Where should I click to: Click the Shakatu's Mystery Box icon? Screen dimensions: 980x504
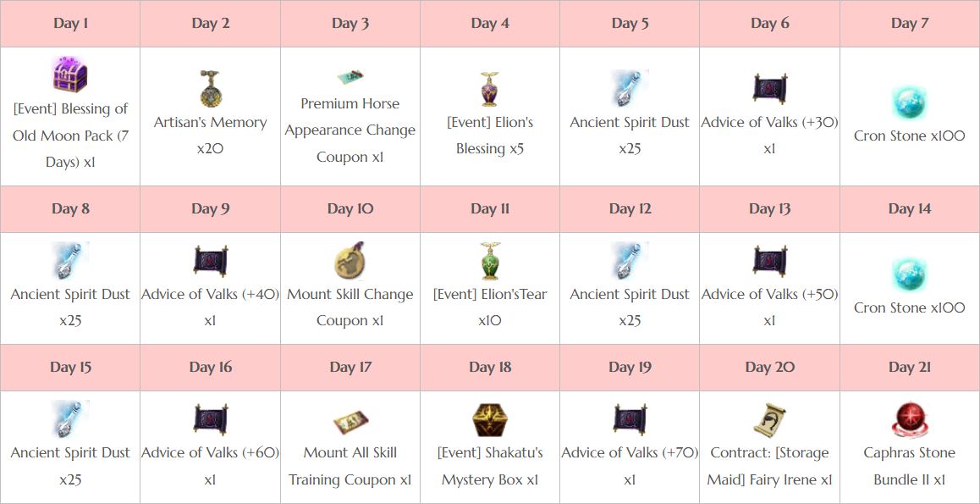(489, 419)
